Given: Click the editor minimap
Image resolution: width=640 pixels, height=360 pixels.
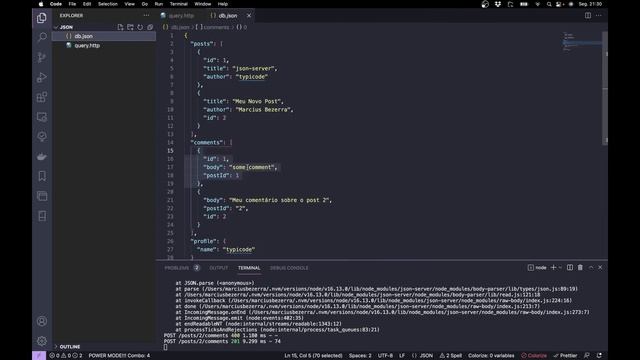Looking at the screenshot, I should 581,42.
